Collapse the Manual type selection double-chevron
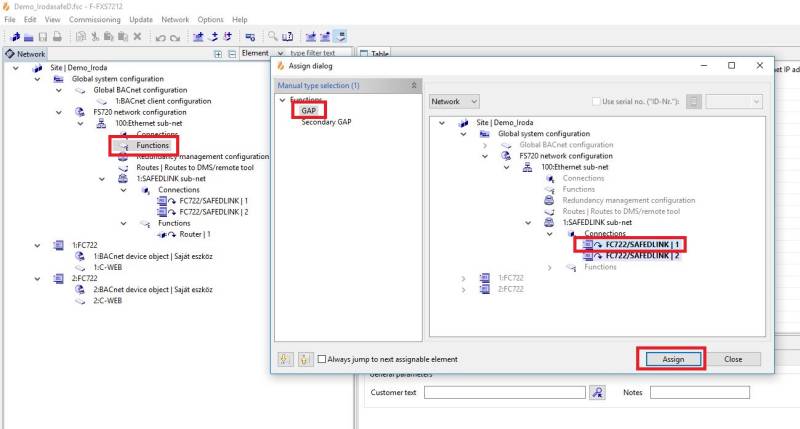This screenshot has width=800, height=429. pos(414,86)
